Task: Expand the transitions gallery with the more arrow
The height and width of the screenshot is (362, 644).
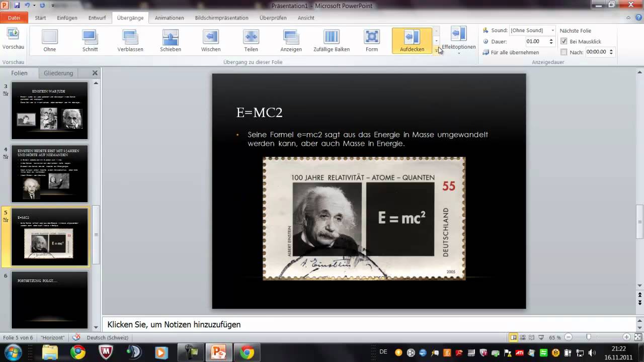Action: coord(436,50)
